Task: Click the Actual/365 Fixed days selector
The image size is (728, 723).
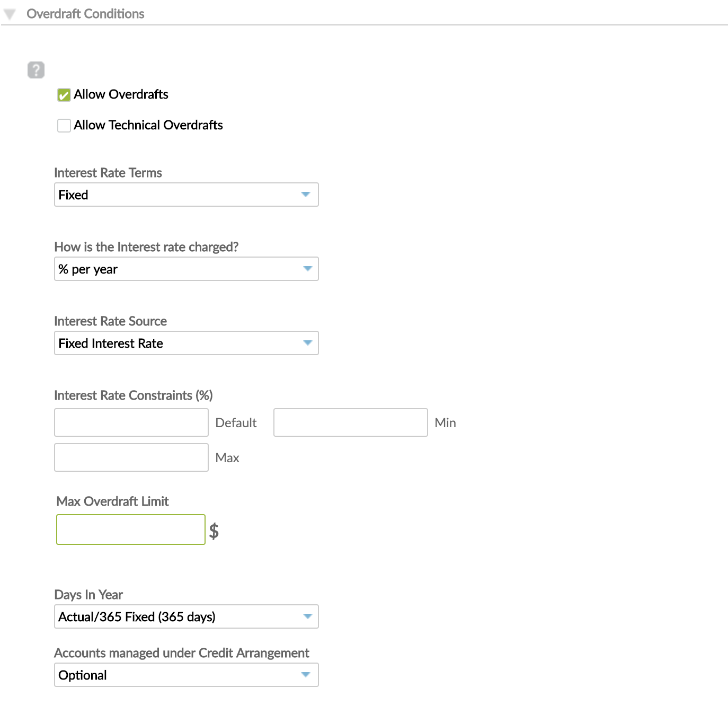Action: tap(185, 616)
